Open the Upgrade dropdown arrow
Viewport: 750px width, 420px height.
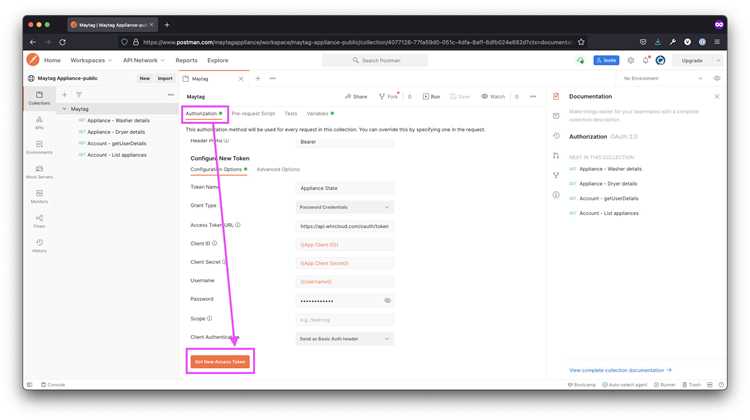717,61
